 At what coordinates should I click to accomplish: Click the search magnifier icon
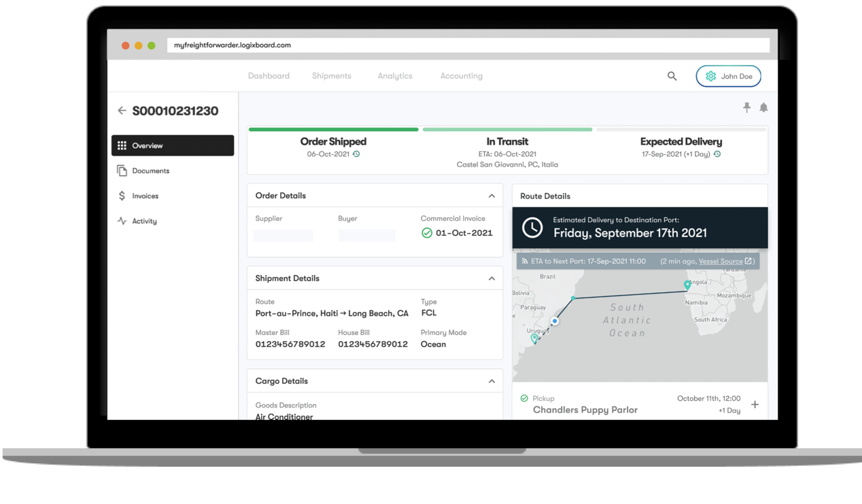pos(672,76)
